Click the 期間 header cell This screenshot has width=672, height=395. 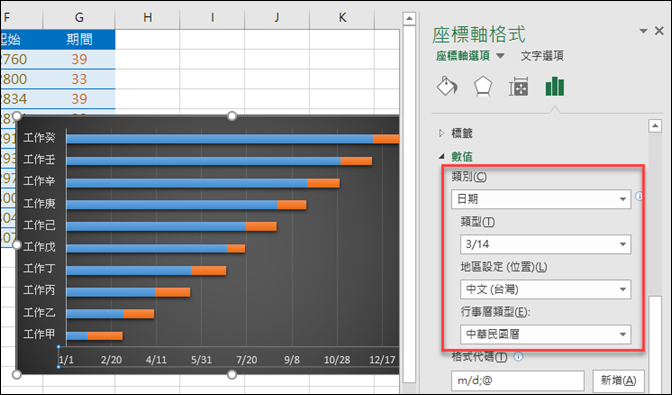tap(79, 39)
